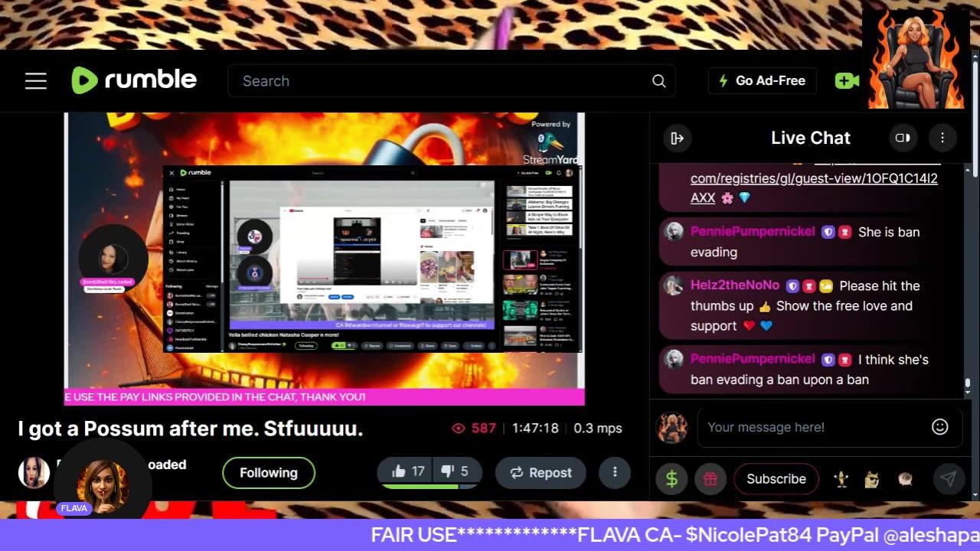Click PenniePumpernickel on 'ban upon a ban' message
The width and height of the screenshot is (980, 551).
[x=753, y=358]
